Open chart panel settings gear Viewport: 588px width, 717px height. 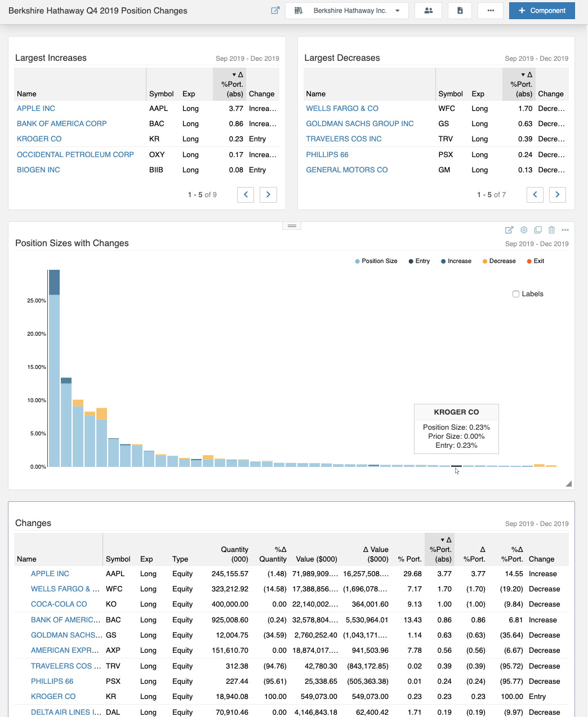coord(524,230)
